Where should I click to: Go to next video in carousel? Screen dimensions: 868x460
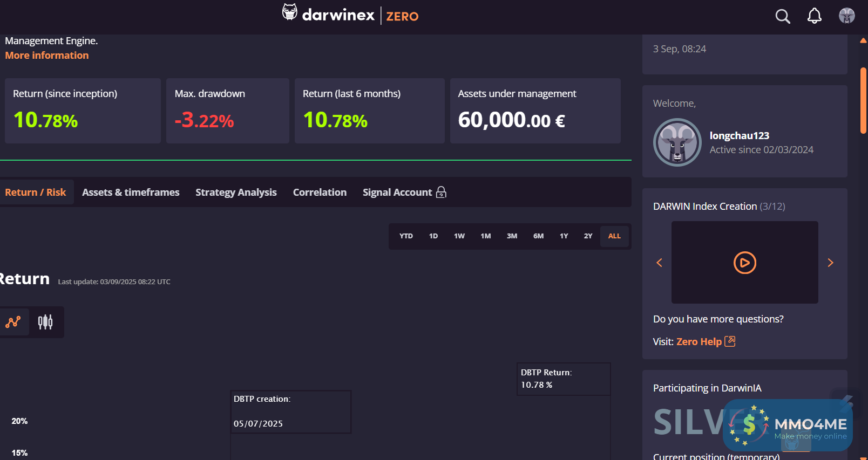tap(831, 263)
